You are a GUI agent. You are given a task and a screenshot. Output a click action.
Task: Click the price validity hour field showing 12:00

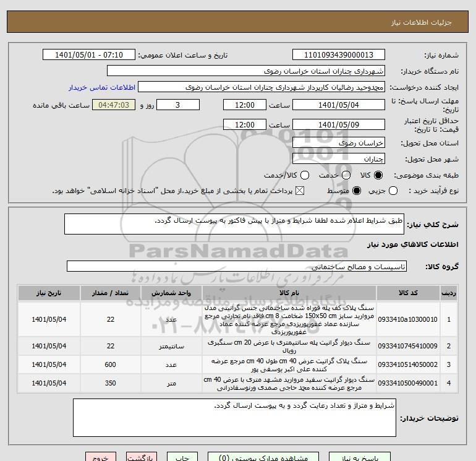point(245,124)
